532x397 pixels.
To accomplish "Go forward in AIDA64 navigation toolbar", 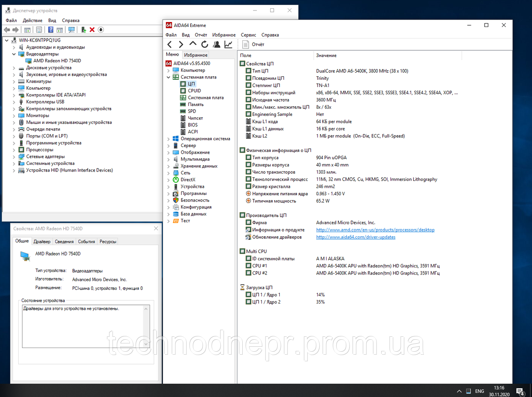I will coord(181,44).
